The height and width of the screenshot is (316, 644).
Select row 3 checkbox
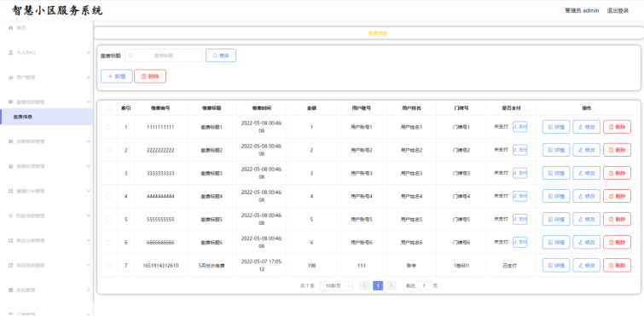point(109,173)
